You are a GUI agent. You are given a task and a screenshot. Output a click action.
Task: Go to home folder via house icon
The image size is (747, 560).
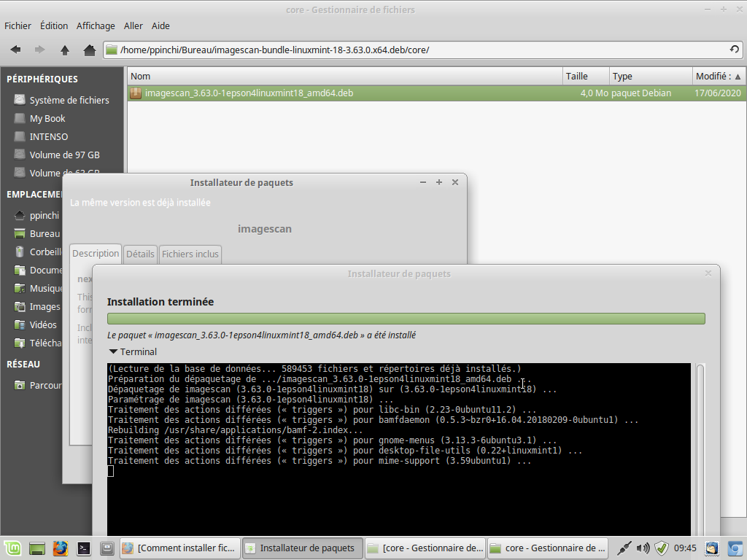pos(89,50)
